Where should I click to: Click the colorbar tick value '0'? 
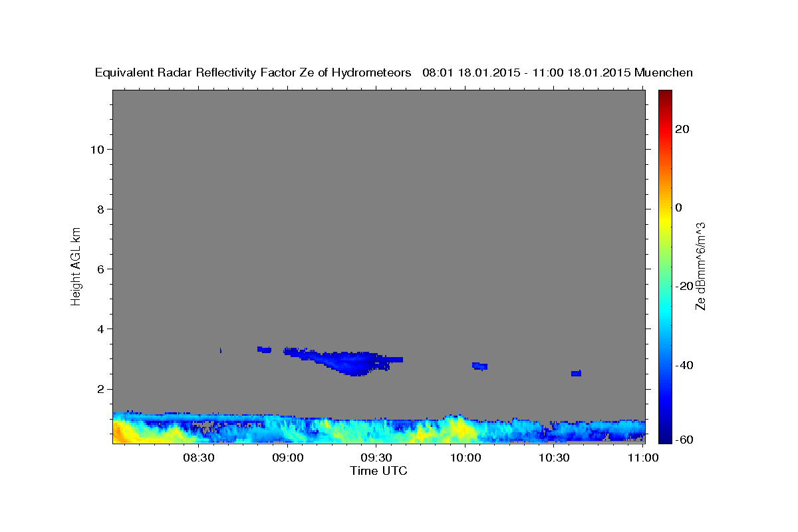pyautogui.click(x=679, y=207)
